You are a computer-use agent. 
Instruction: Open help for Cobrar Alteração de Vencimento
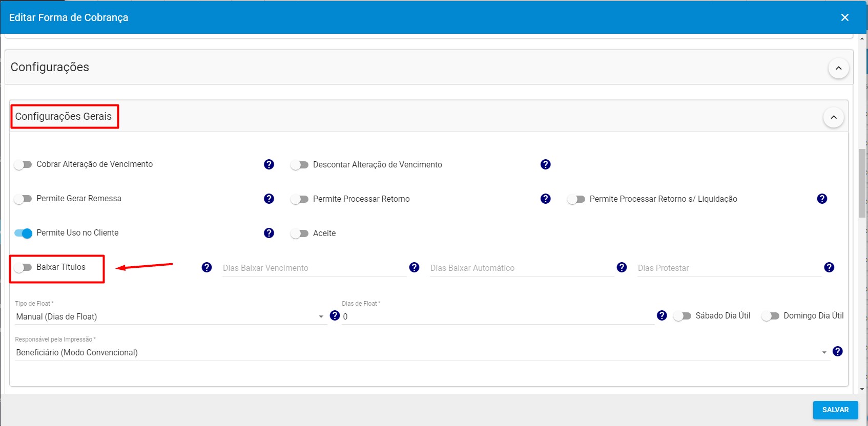click(269, 164)
